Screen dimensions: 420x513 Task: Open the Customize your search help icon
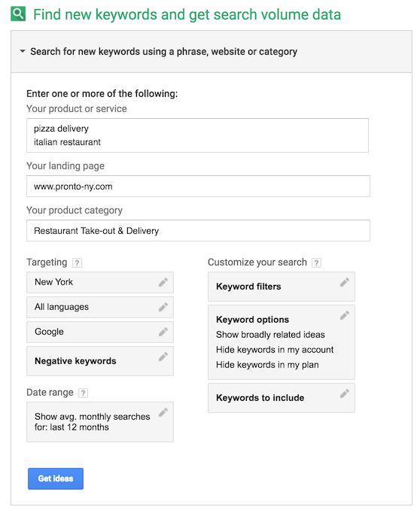316,263
